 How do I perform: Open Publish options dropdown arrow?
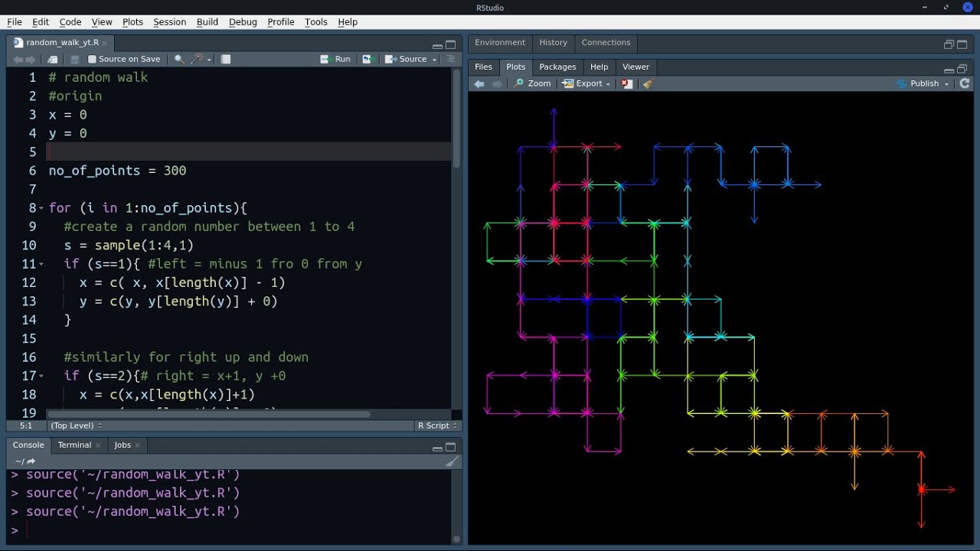point(947,84)
